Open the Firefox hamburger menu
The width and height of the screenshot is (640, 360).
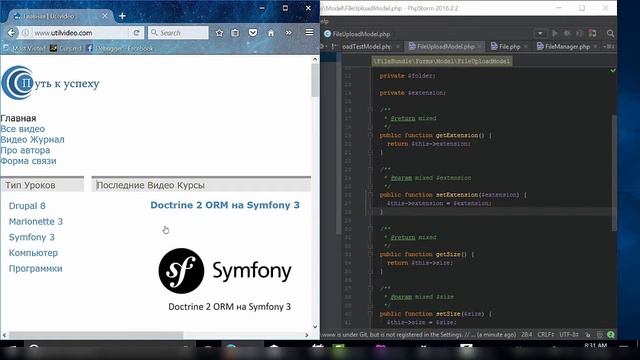(x=309, y=32)
